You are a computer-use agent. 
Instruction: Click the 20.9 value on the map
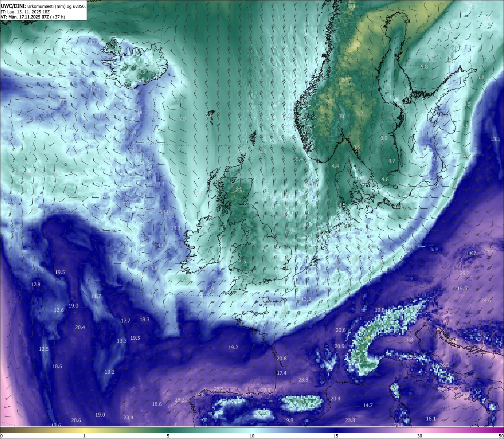(x=339, y=346)
